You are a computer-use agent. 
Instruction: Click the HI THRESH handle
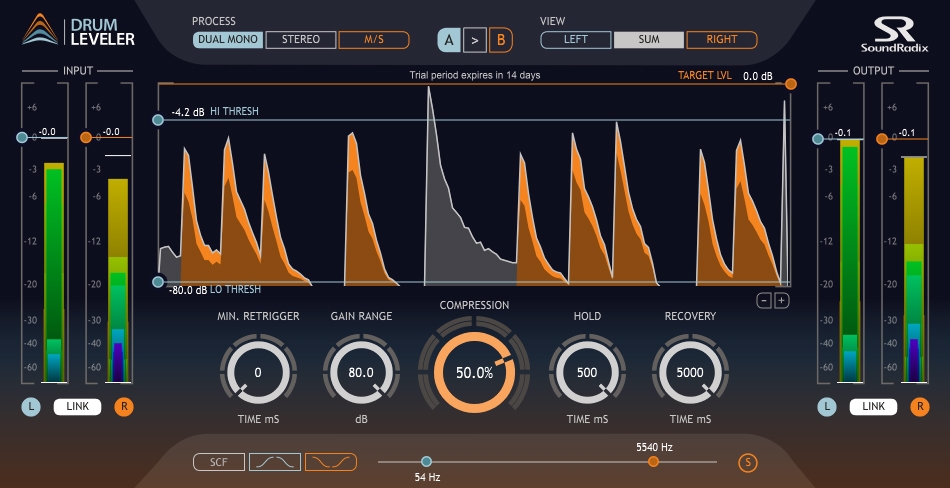pos(157,120)
